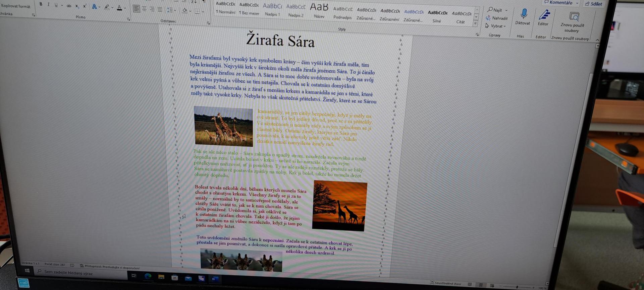Screen dimensions: 644x290
Task: Click Kopírovat formát button
Action: [15, 6]
